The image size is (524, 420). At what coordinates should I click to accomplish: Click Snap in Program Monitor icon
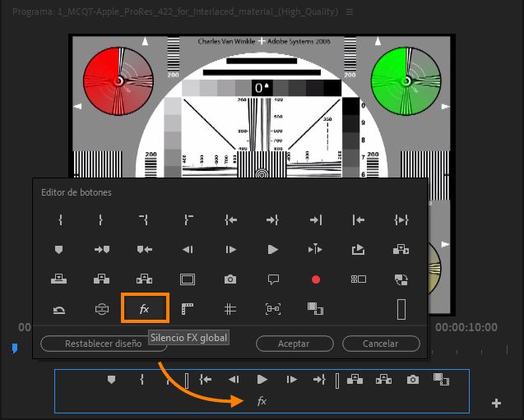(273, 309)
